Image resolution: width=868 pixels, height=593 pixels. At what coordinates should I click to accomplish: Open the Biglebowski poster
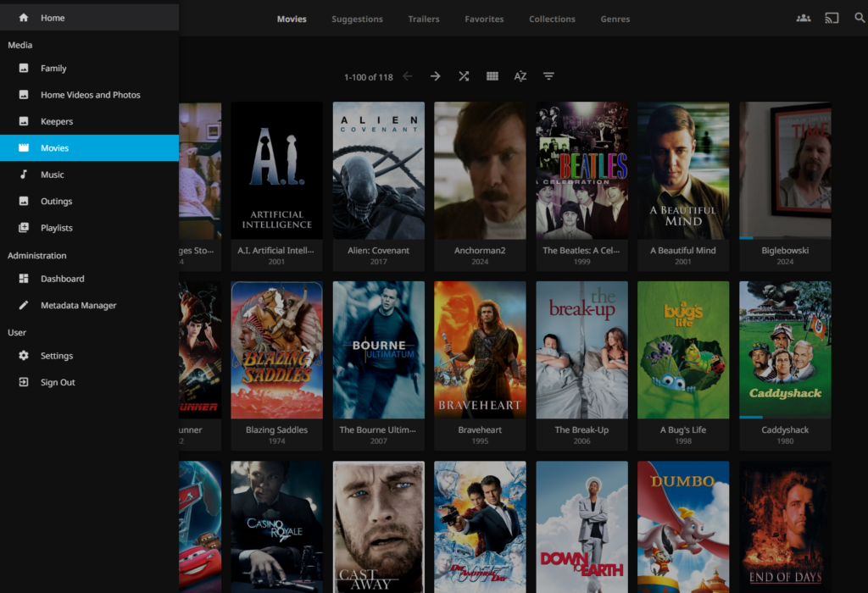[785, 170]
